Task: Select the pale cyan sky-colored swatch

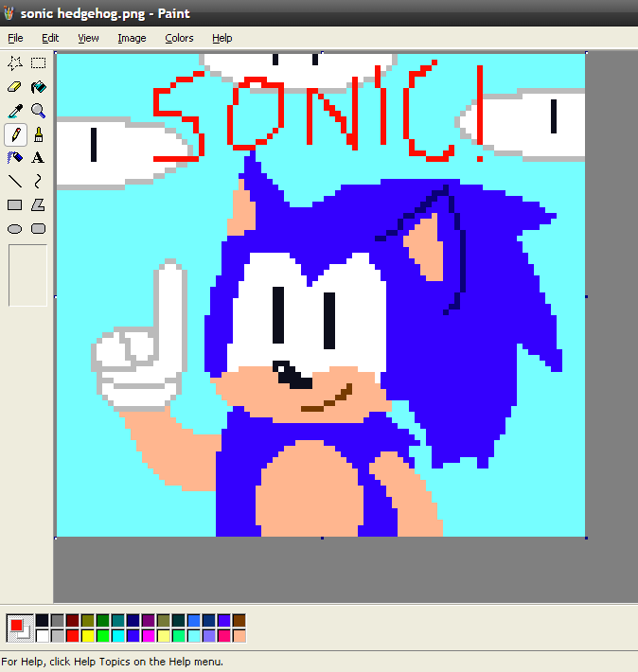Action: click(x=194, y=636)
